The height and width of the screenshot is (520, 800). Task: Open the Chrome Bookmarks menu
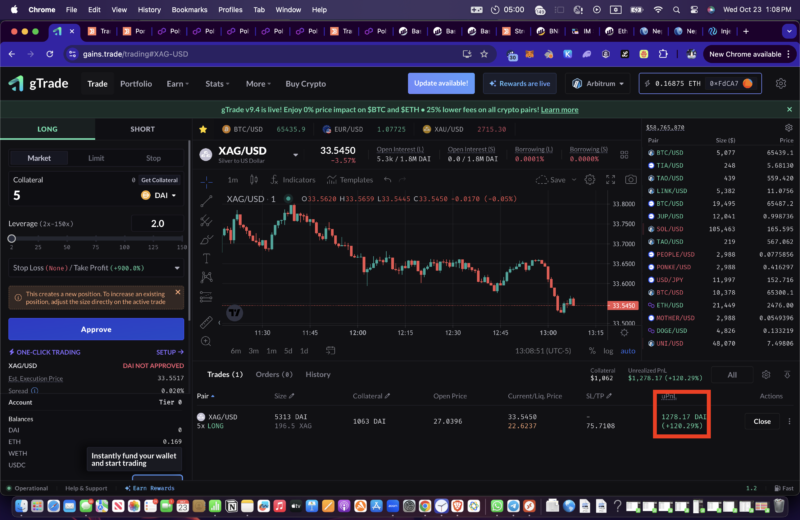click(x=189, y=10)
